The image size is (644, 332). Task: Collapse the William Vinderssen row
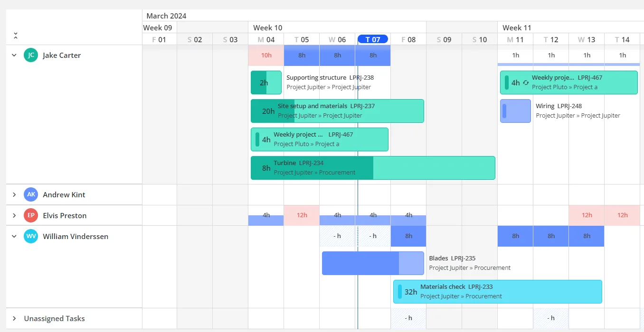coord(14,236)
